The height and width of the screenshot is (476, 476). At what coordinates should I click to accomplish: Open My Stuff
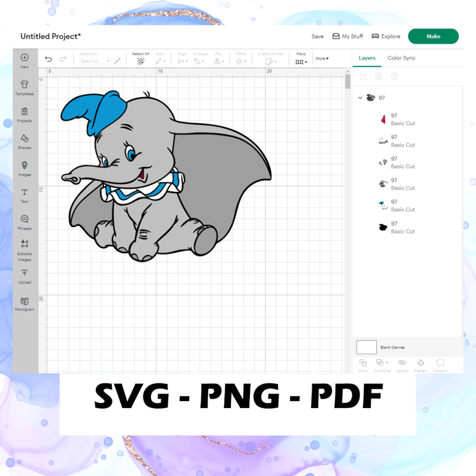(x=348, y=36)
